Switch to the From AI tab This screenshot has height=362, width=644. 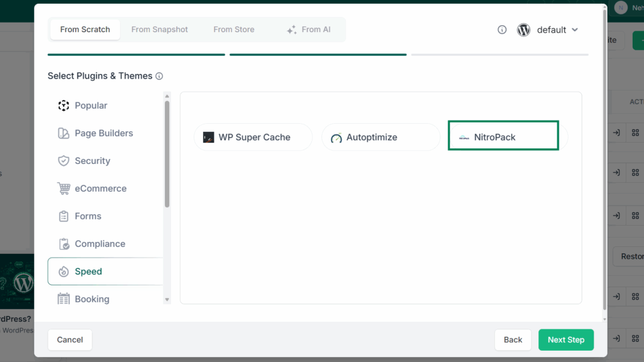point(308,30)
